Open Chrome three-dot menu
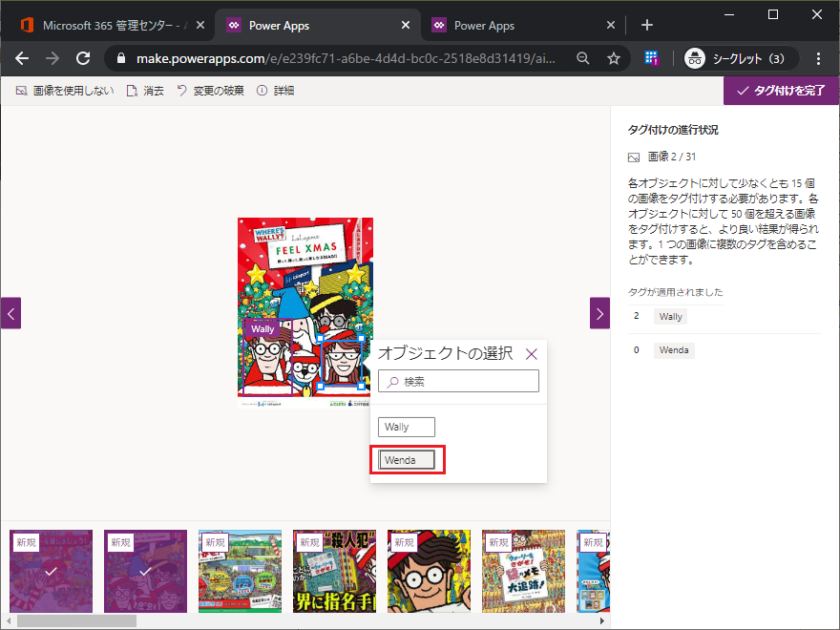The height and width of the screenshot is (630, 840). coord(818,58)
